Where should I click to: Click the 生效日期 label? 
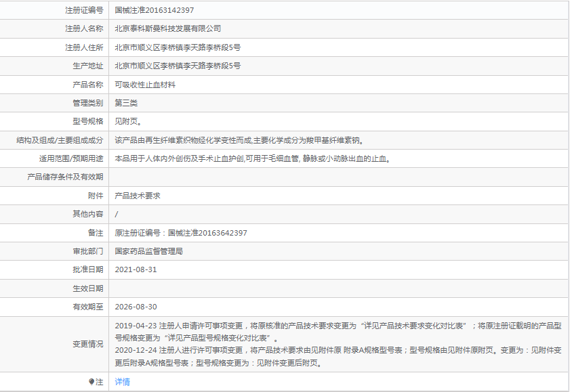(x=88, y=288)
